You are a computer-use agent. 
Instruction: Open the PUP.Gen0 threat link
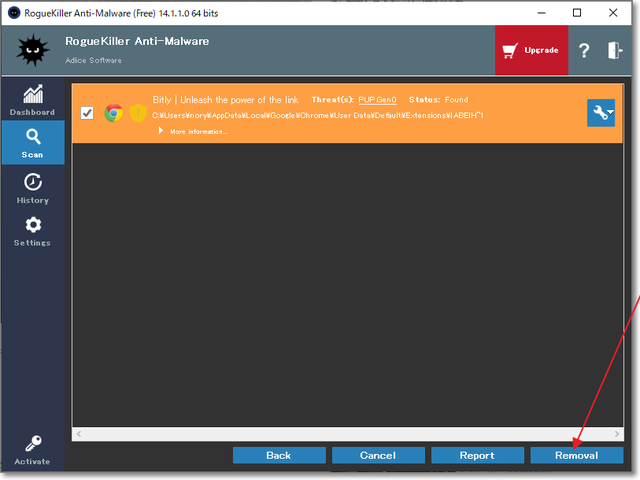377,100
